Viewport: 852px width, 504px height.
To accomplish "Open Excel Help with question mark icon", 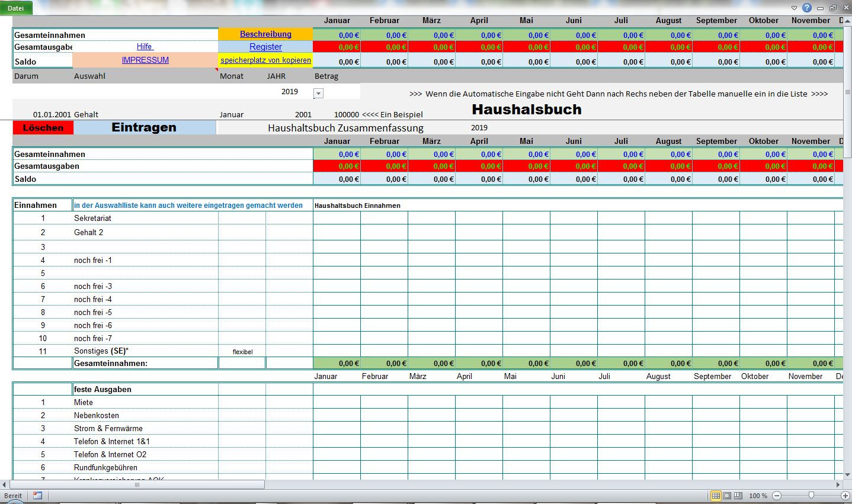I will tap(807, 8).
